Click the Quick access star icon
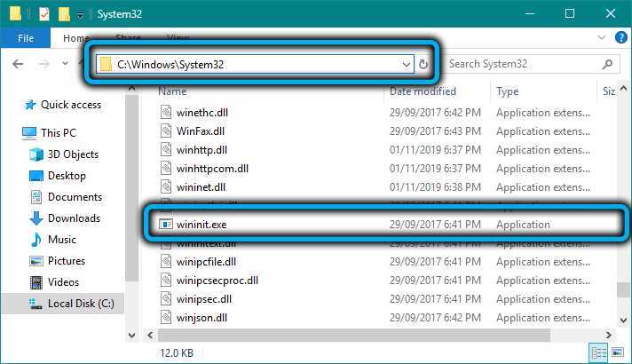The width and height of the screenshot is (632, 364). pos(30,105)
